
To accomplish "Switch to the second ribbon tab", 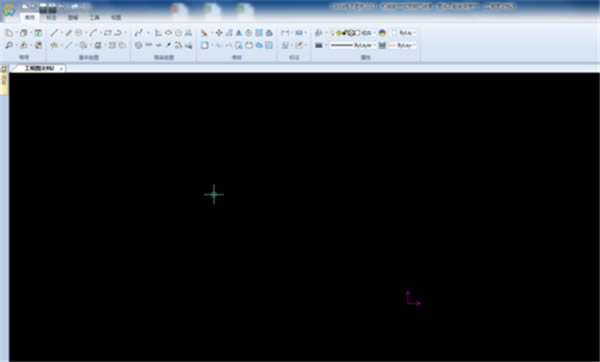I will (x=51, y=18).
